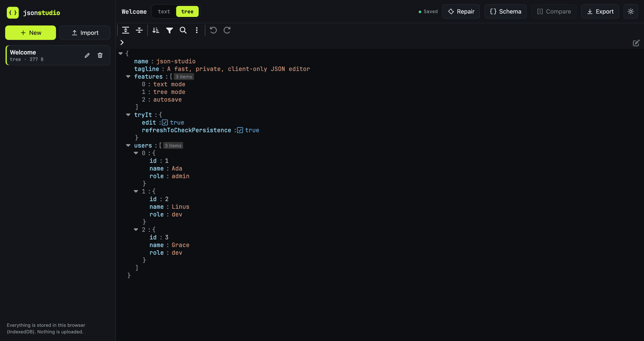Viewport: 644px width, 341px height.
Task: Select the Welcome document in sidebar
Action: [58, 55]
